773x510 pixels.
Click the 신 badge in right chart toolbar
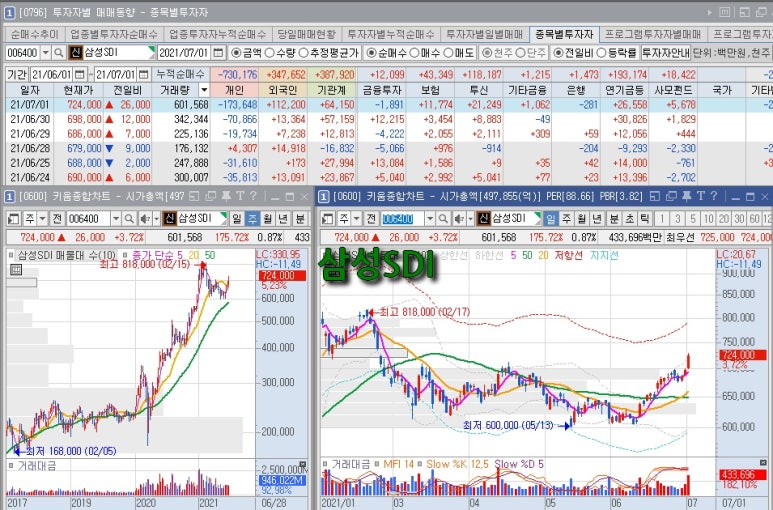pyautogui.click(x=483, y=218)
